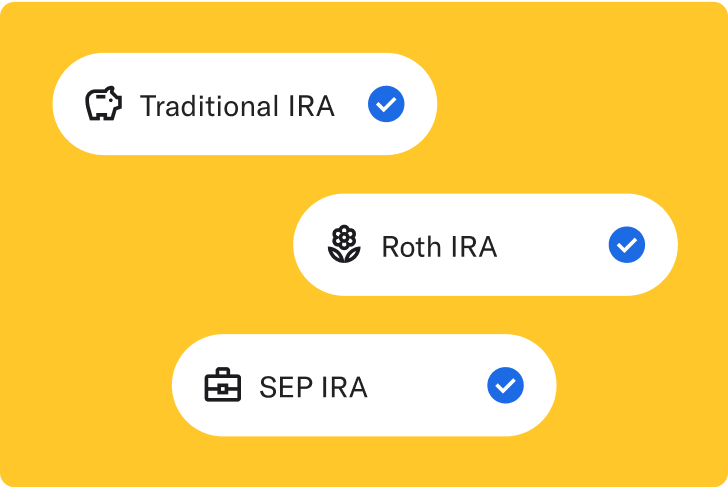Viewport: 728px width, 487px height.
Task: Click "IRA" after the word SEP
Action: click(343, 386)
